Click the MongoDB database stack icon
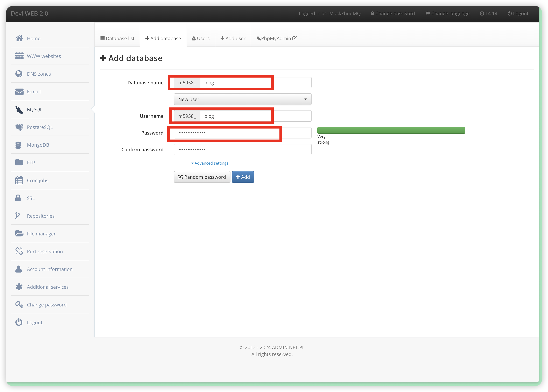 [x=18, y=145]
